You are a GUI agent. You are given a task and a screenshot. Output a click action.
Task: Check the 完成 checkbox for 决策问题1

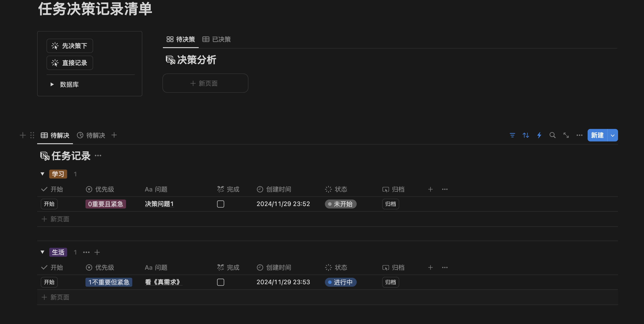(220, 204)
